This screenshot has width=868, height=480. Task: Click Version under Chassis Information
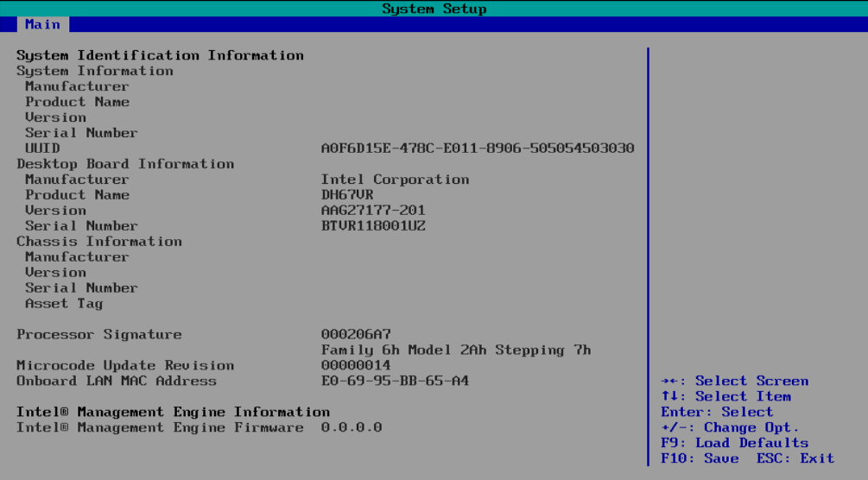click(55, 273)
